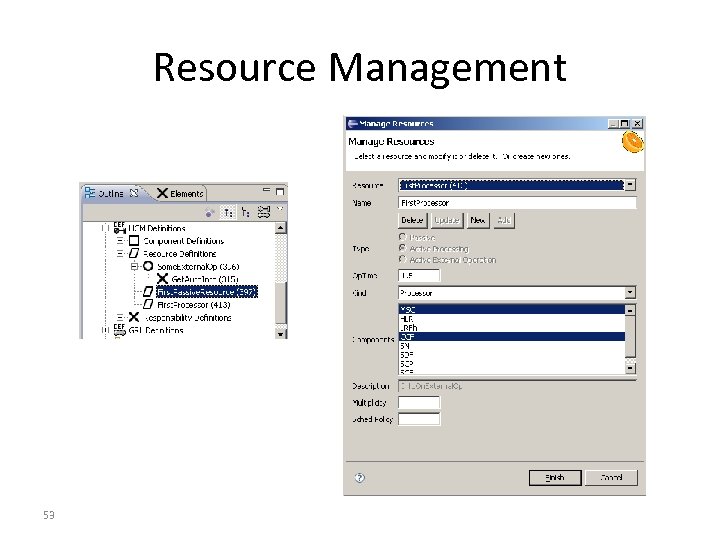Click the second tree-mode toolbar icon in Outline
Screen dimensions: 720x540
tap(246, 212)
